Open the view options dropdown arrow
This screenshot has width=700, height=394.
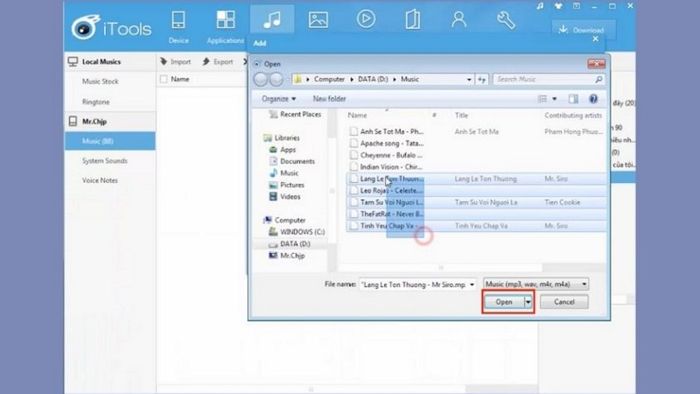[554, 99]
